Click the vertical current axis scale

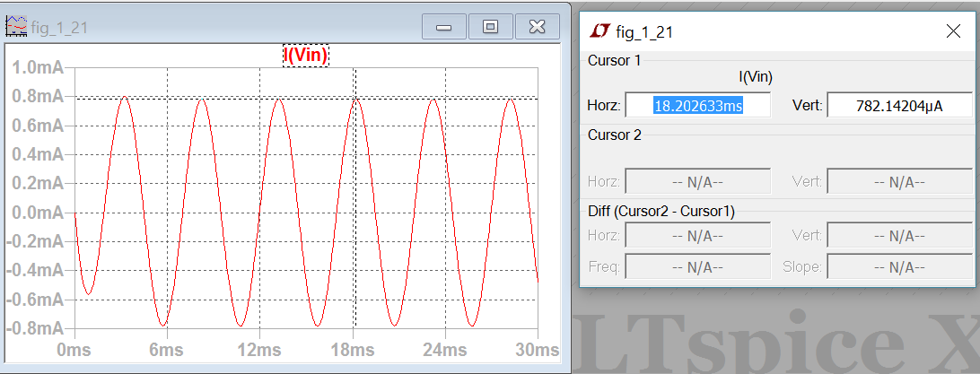(38, 197)
